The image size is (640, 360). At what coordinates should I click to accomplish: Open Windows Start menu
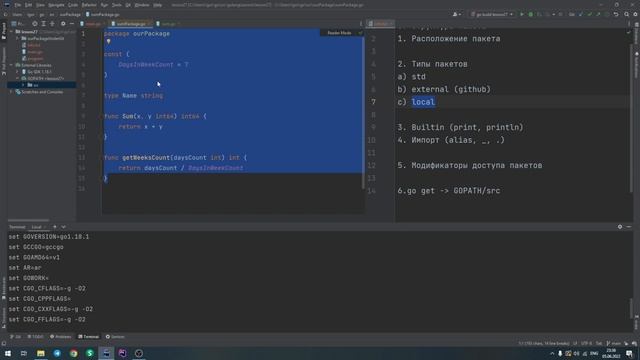[x=7, y=353]
